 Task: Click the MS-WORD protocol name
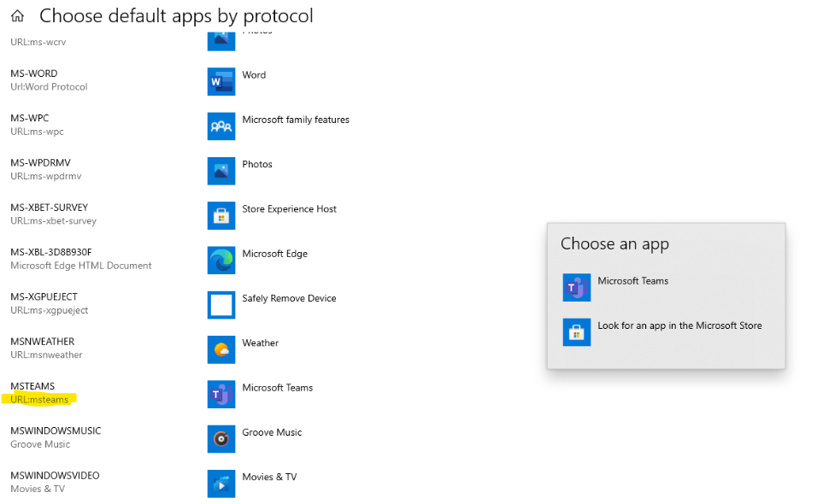(x=34, y=73)
